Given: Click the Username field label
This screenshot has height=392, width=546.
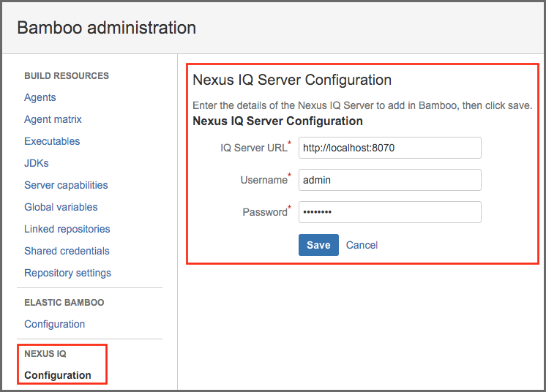Looking at the screenshot, I should [x=263, y=180].
